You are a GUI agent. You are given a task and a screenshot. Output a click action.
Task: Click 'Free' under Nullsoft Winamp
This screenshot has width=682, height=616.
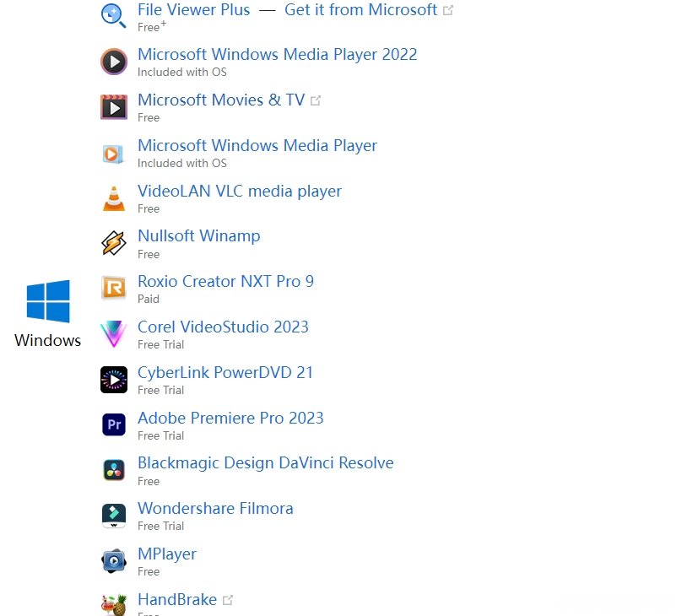point(149,254)
